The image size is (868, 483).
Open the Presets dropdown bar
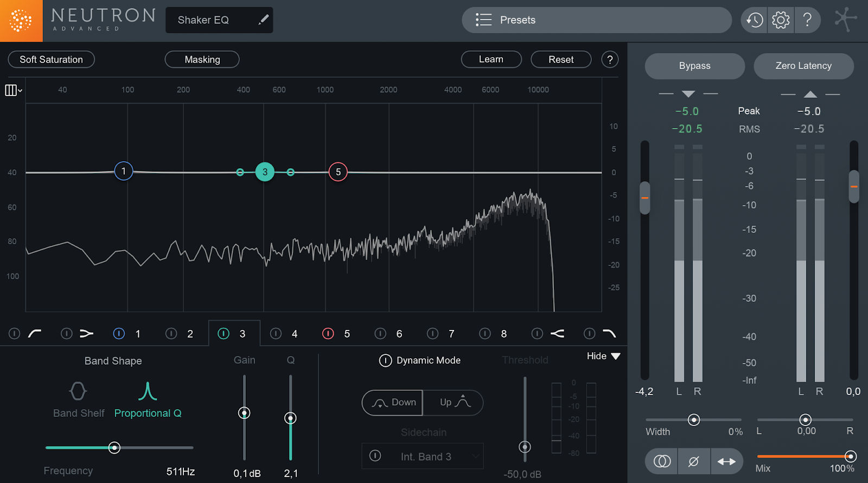coord(596,20)
